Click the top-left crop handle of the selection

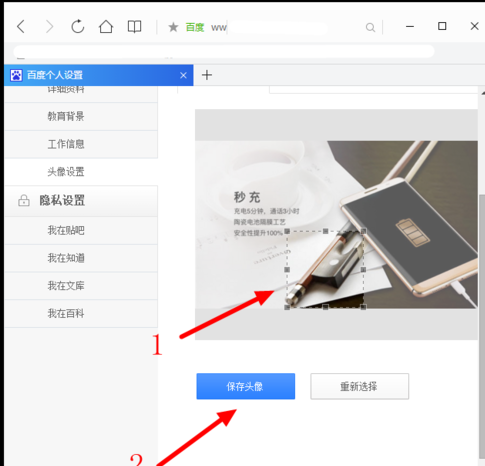pyautogui.click(x=287, y=231)
